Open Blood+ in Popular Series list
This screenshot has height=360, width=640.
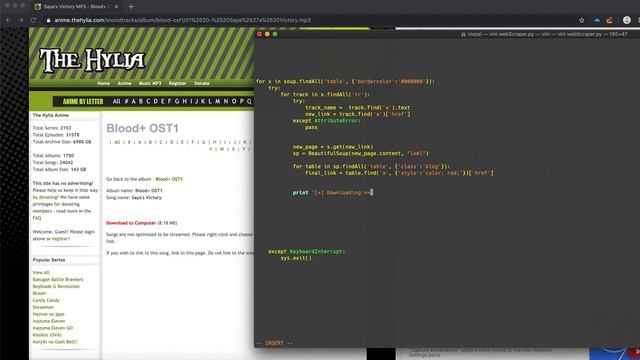click(40, 293)
